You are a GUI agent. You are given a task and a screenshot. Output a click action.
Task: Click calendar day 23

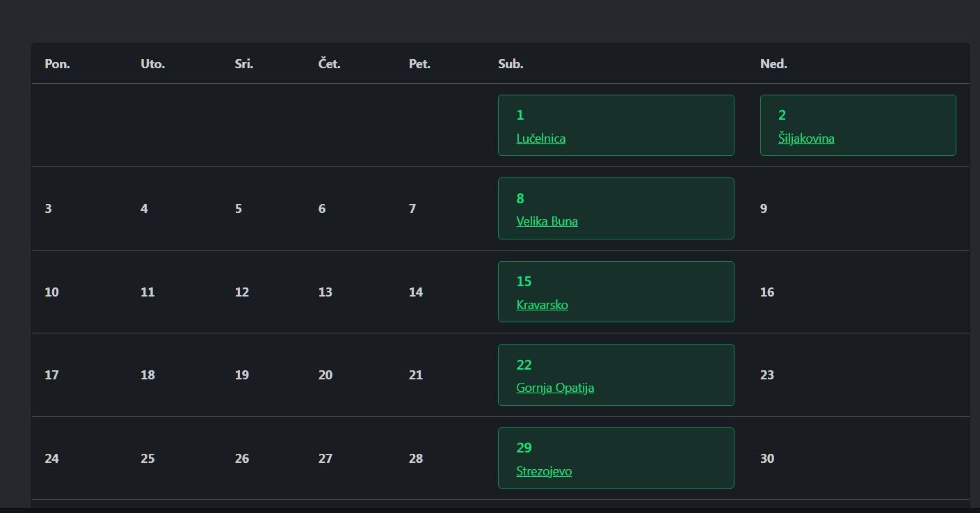[x=767, y=375]
